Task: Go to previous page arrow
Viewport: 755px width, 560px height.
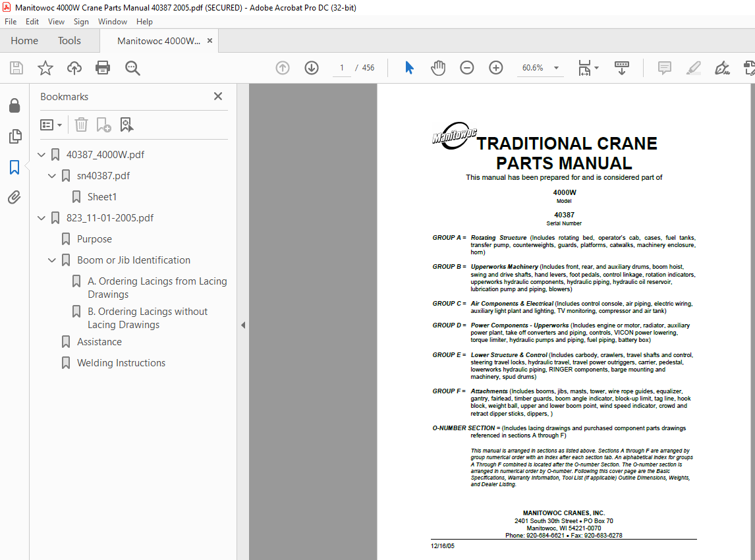Action: (x=283, y=68)
